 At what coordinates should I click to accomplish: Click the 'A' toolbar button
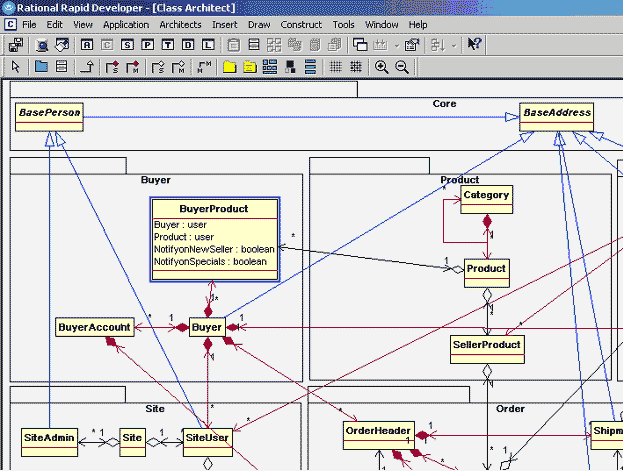(x=87, y=44)
